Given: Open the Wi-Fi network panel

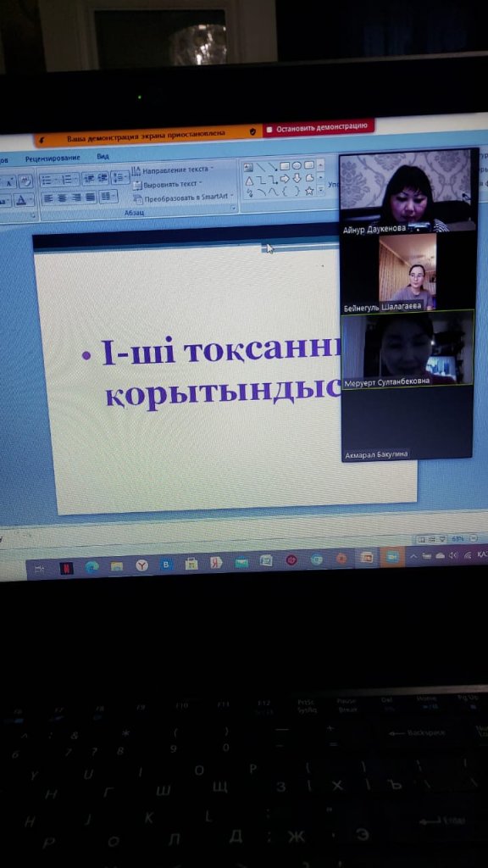Looking at the screenshot, I should pyautogui.click(x=467, y=554).
